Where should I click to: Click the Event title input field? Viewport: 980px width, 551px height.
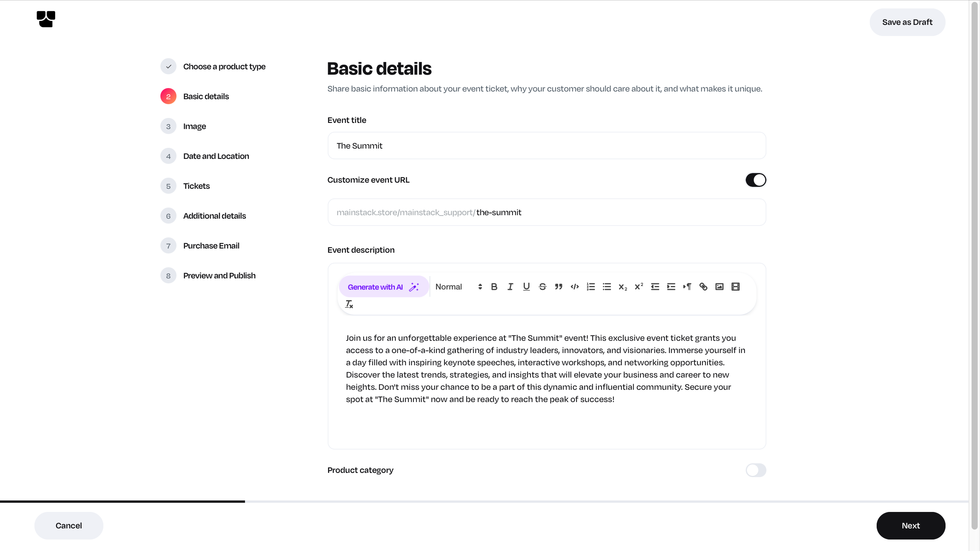pos(546,146)
